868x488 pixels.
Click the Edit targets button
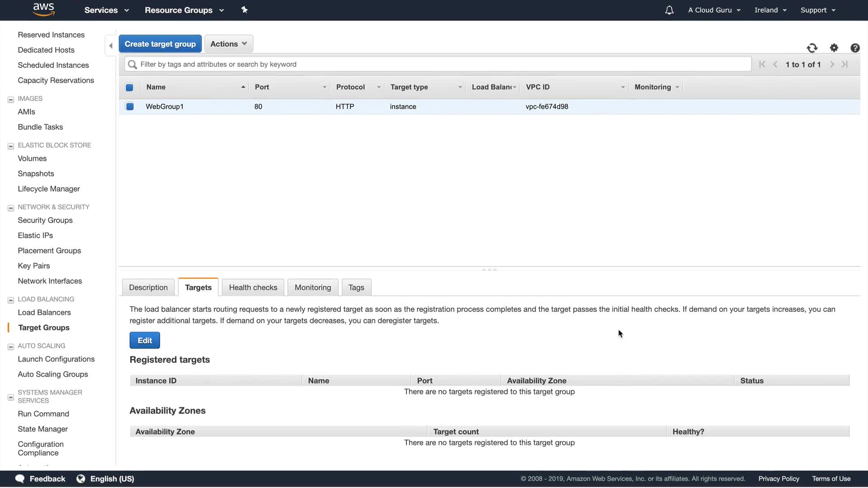(145, 340)
